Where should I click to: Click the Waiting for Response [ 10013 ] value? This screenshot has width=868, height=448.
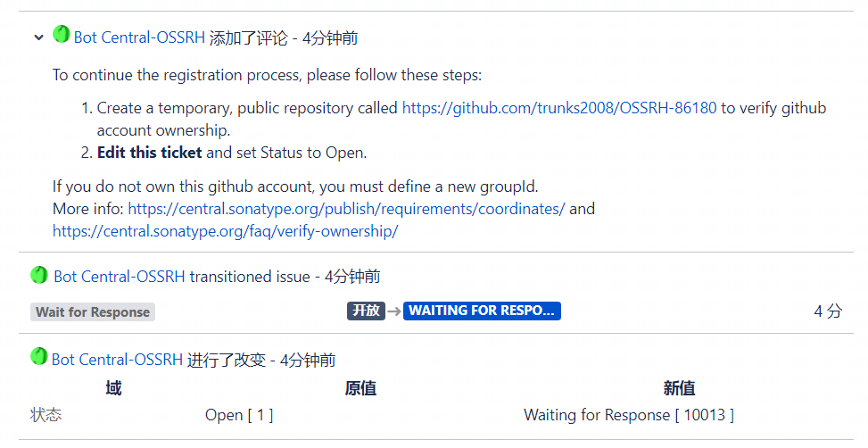click(x=629, y=415)
